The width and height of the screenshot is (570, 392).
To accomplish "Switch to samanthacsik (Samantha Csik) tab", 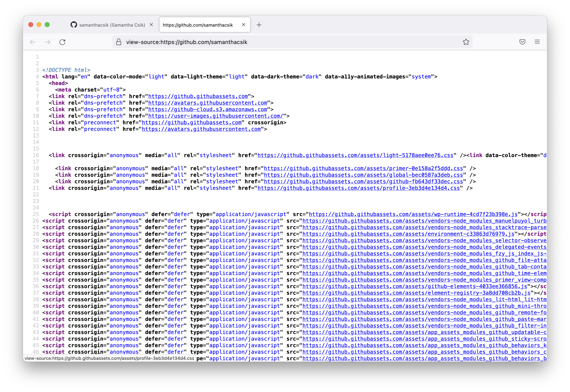I will point(112,25).
